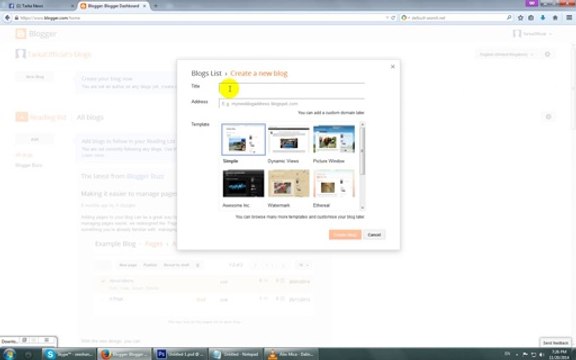Open the URL bar history dropdown arrow

click(x=387, y=18)
